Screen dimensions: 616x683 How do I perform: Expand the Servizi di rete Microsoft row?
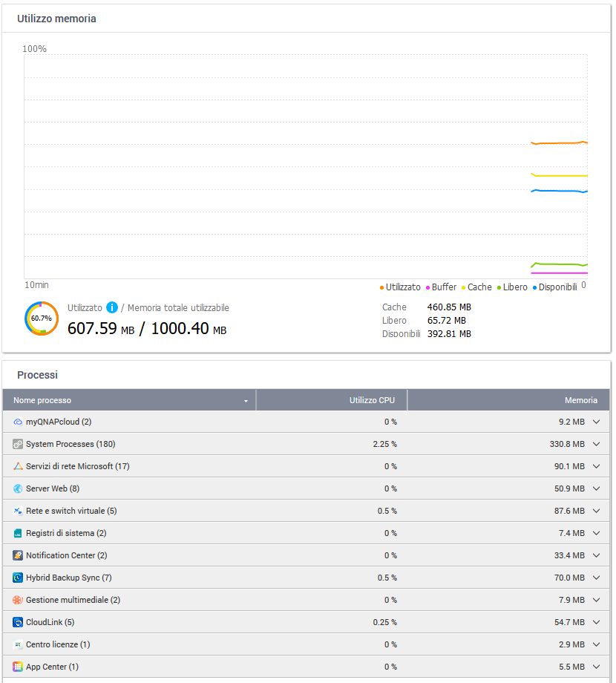click(596, 466)
